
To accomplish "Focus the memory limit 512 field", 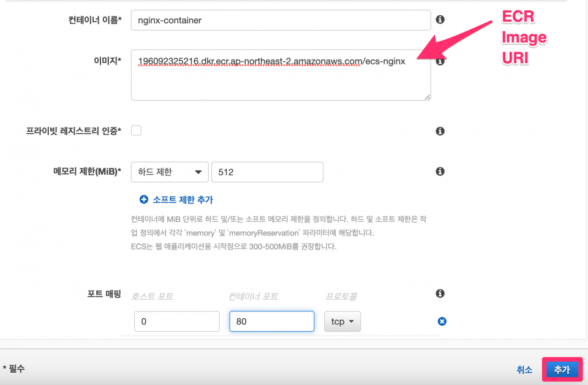I will click(x=268, y=172).
